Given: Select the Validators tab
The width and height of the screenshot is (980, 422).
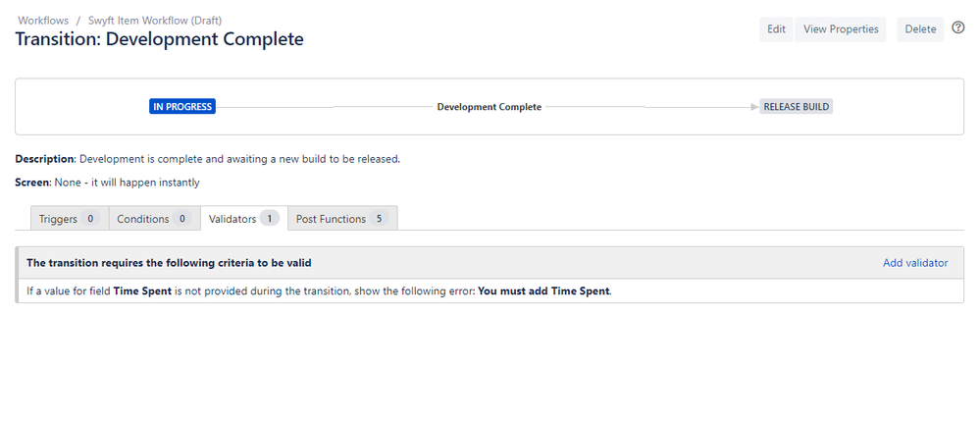Looking at the screenshot, I should pyautogui.click(x=243, y=219).
